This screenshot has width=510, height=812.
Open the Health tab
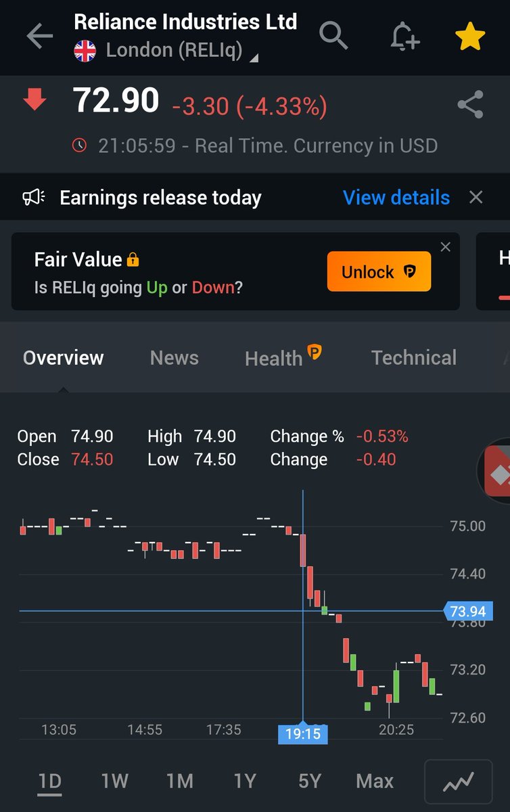click(x=273, y=359)
